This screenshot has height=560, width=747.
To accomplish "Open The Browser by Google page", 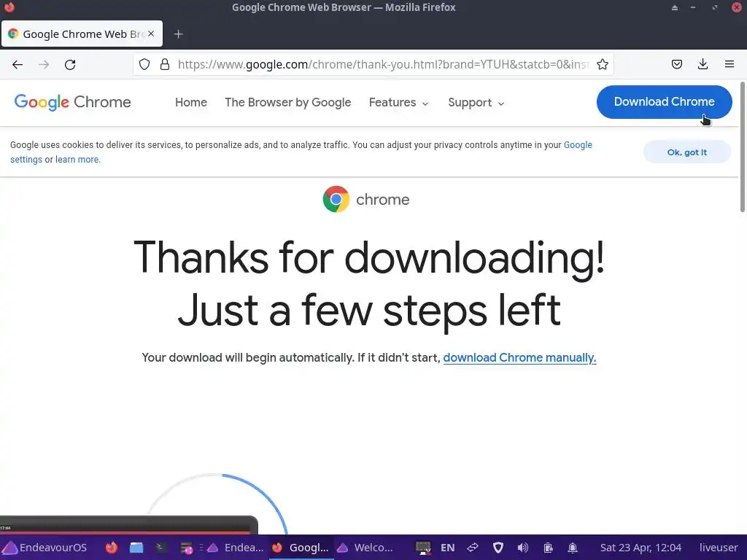I will click(x=287, y=102).
